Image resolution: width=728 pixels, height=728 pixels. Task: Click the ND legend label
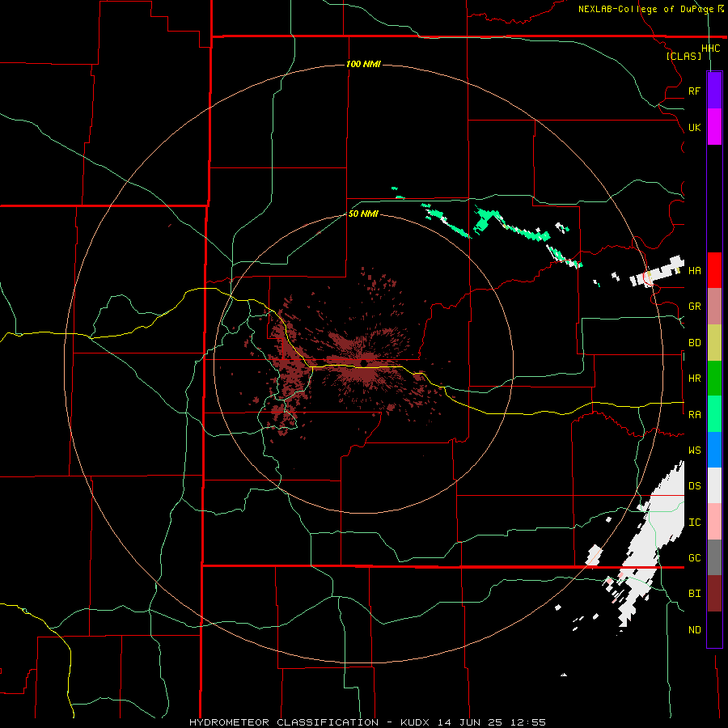pyautogui.click(x=694, y=630)
